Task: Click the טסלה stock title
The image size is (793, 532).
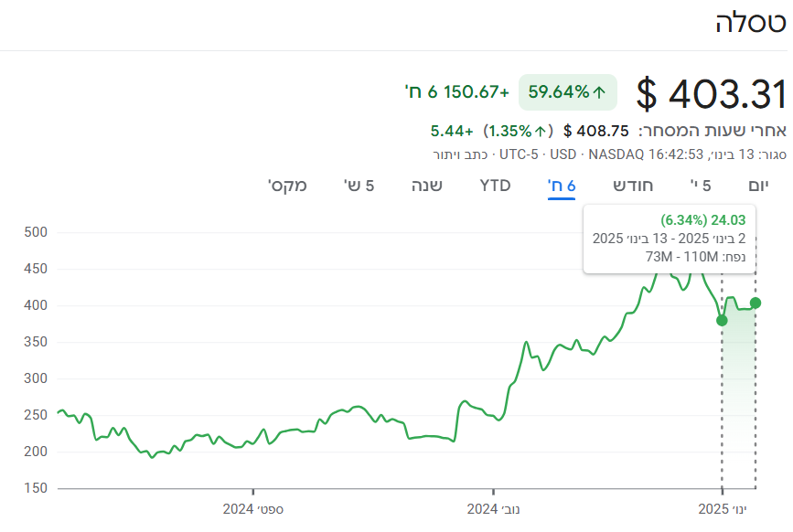Action: (x=750, y=25)
